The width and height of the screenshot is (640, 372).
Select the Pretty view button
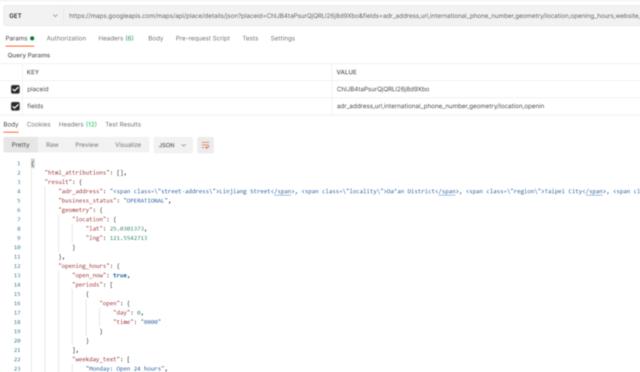tap(20, 145)
